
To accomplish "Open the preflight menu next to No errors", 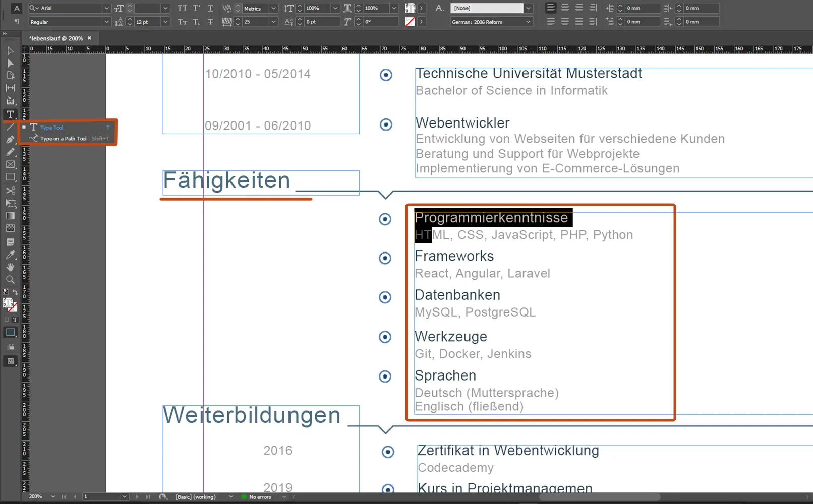I will coord(284,497).
